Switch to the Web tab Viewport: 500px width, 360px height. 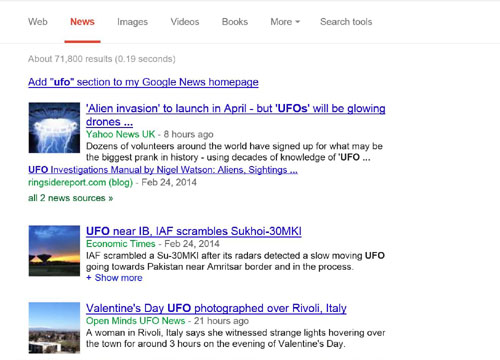(x=38, y=22)
